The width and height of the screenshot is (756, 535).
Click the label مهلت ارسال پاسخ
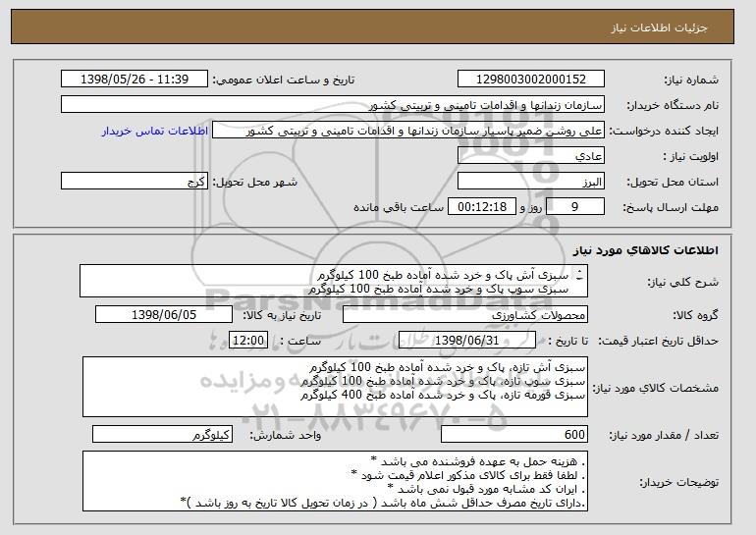tap(671, 207)
